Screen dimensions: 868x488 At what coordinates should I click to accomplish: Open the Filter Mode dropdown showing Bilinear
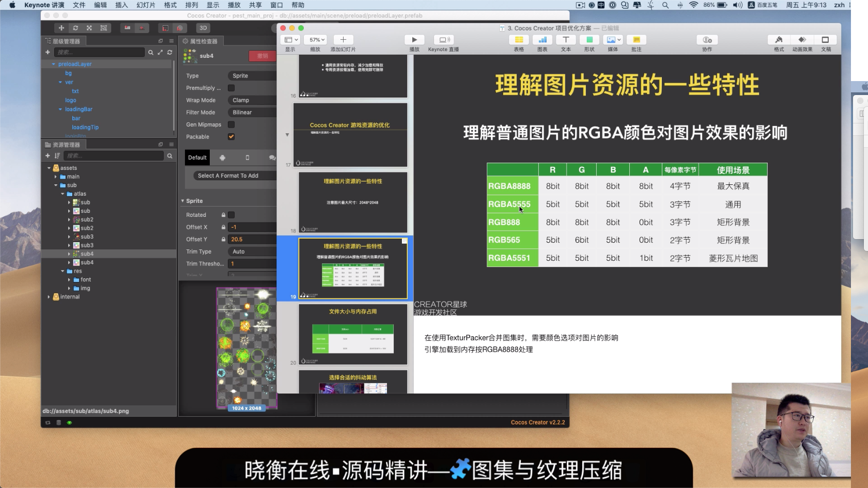253,112
